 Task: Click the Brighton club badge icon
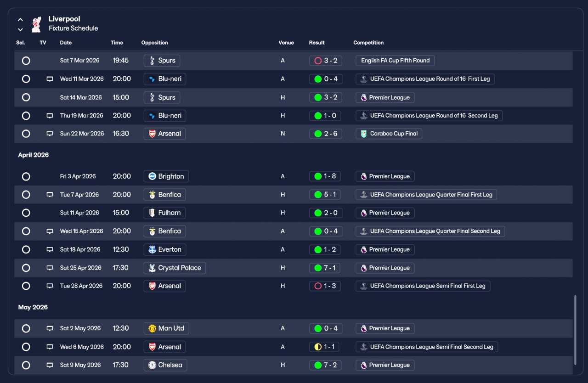point(153,176)
